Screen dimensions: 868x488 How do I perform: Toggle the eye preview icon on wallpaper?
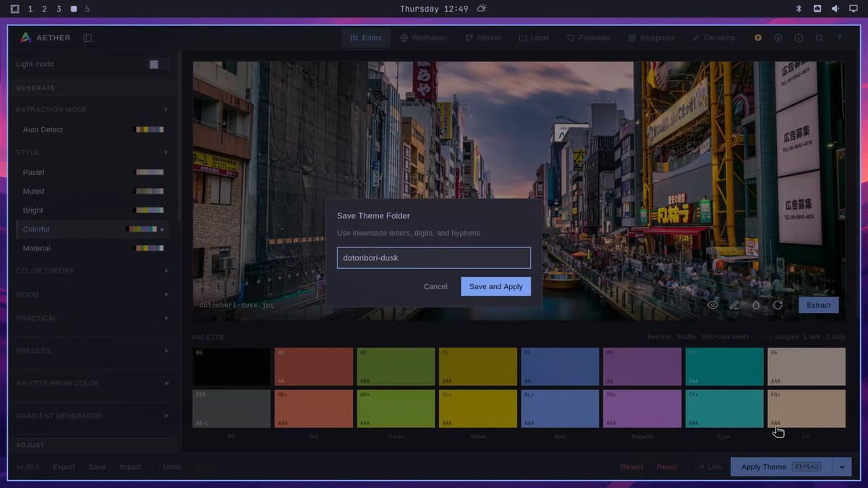(x=712, y=305)
